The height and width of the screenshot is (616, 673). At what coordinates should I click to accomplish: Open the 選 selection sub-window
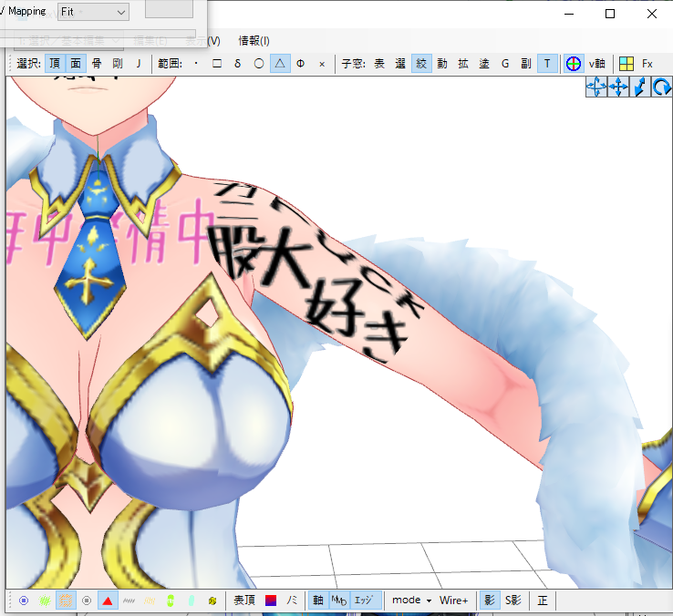tap(400, 64)
